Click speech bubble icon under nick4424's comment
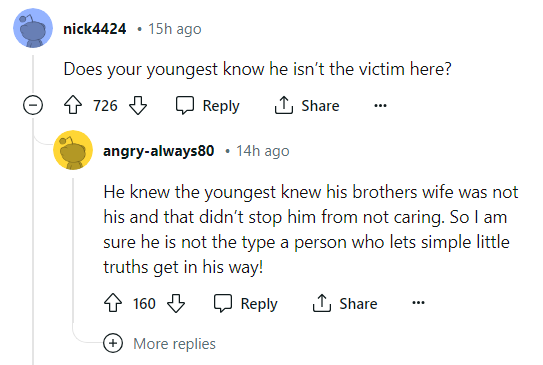The height and width of the screenshot is (365, 543). [185, 105]
